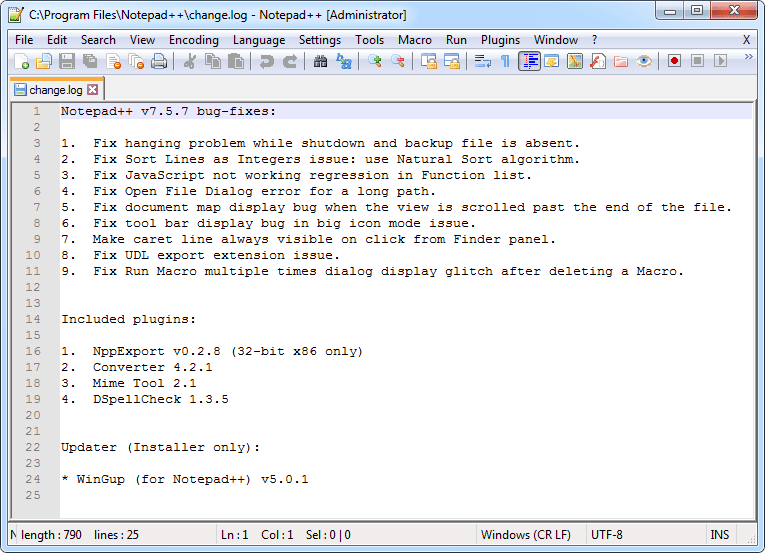Click the Close document toolbar icon
Viewport: 765px width, 553px height.
113,61
